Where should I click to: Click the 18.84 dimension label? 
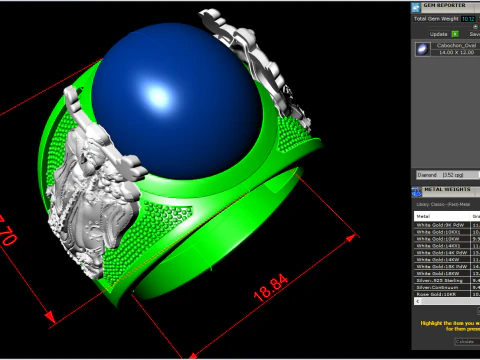pos(270,288)
